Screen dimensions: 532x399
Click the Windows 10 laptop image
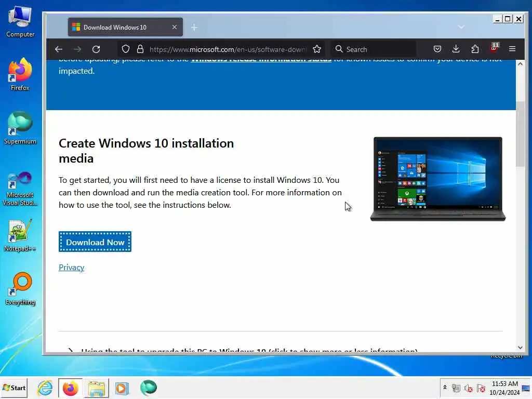tap(437, 179)
